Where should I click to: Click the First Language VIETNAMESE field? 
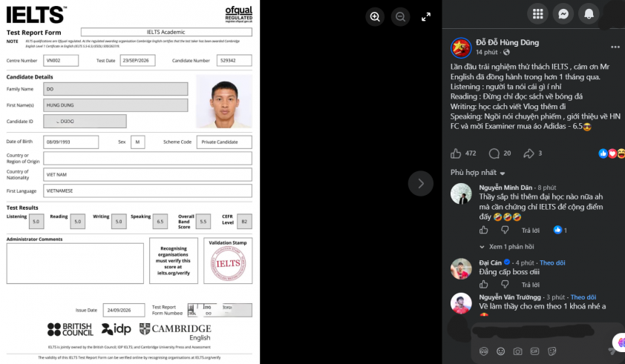(148, 191)
